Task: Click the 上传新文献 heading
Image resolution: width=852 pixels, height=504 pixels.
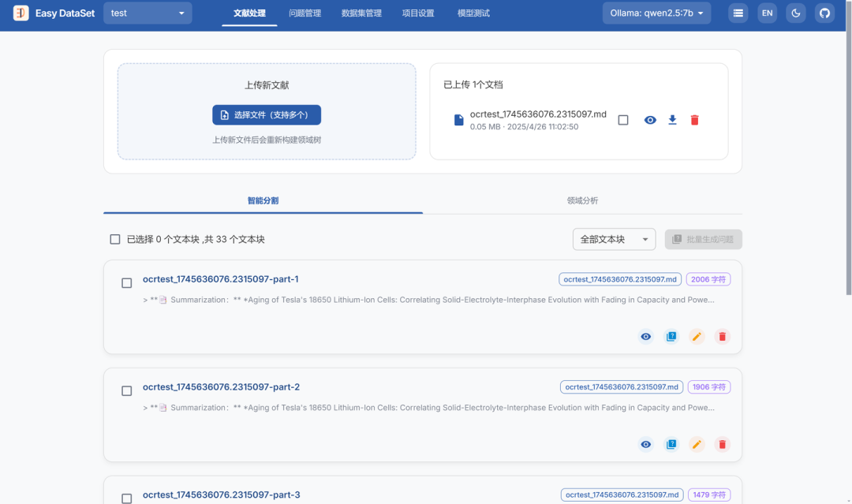Action: 267,85
